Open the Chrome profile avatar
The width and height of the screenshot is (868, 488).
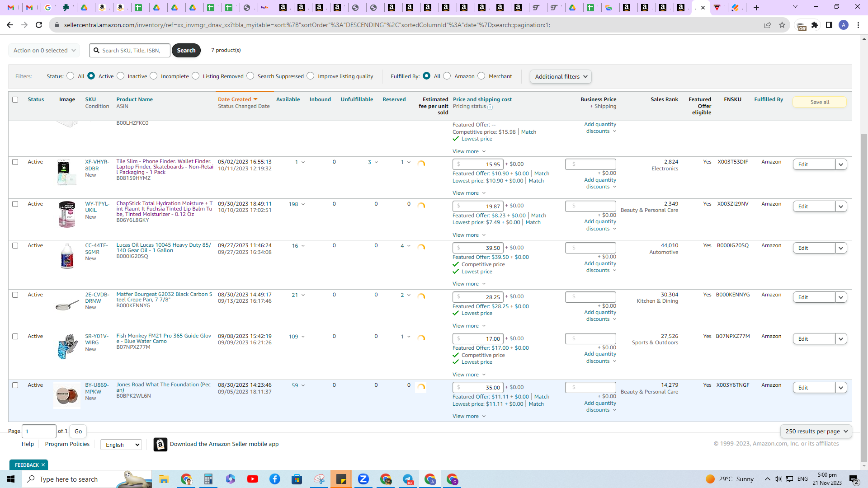pos(844,25)
